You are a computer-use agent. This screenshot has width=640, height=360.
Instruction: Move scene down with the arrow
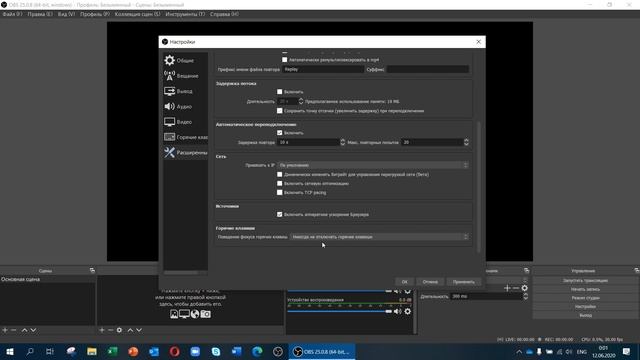(33, 330)
